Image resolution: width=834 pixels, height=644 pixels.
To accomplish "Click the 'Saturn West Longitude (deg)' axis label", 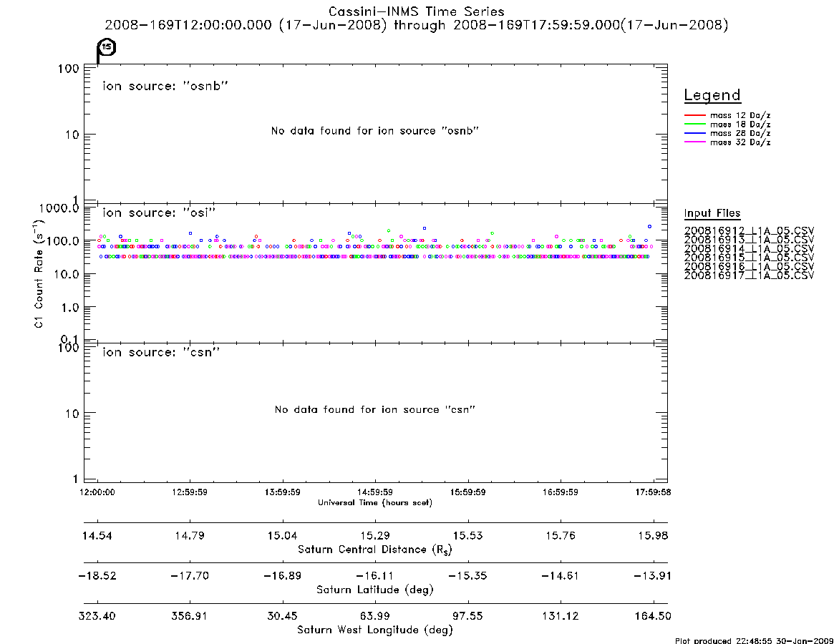I will pyautogui.click(x=375, y=630).
